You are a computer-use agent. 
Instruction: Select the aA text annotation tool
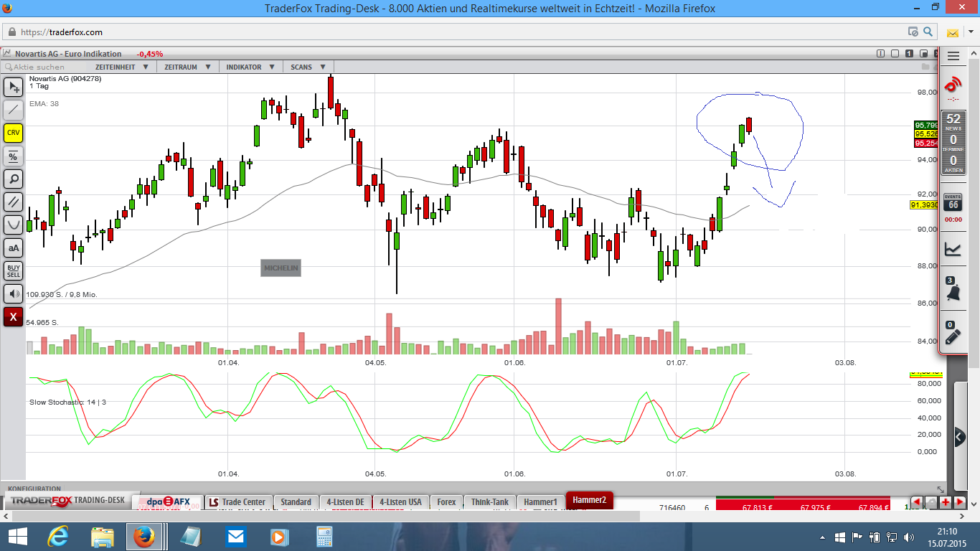[x=14, y=248]
